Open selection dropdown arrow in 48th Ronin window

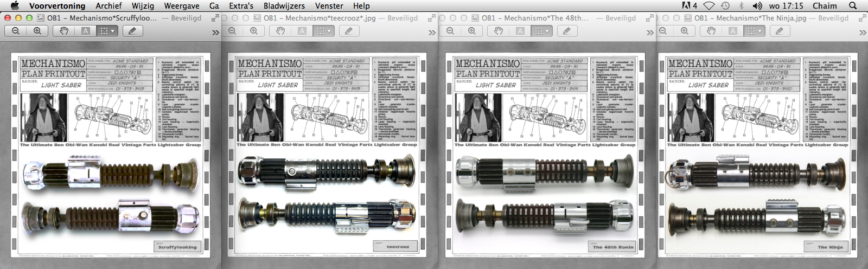pyautogui.click(x=547, y=31)
